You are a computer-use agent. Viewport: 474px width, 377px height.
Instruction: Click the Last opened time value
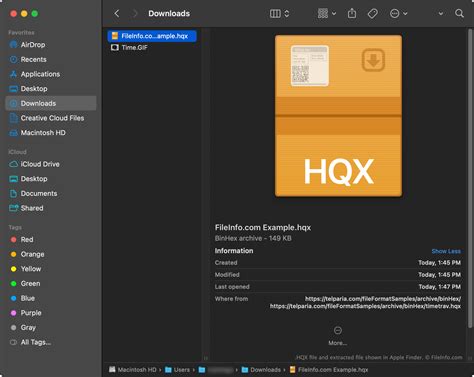coord(439,287)
